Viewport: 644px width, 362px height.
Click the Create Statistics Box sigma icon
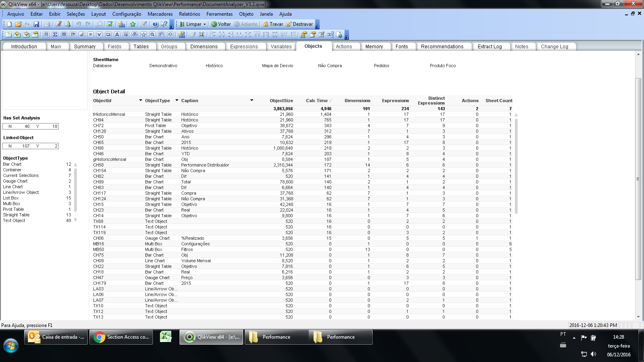[x=55, y=35]
